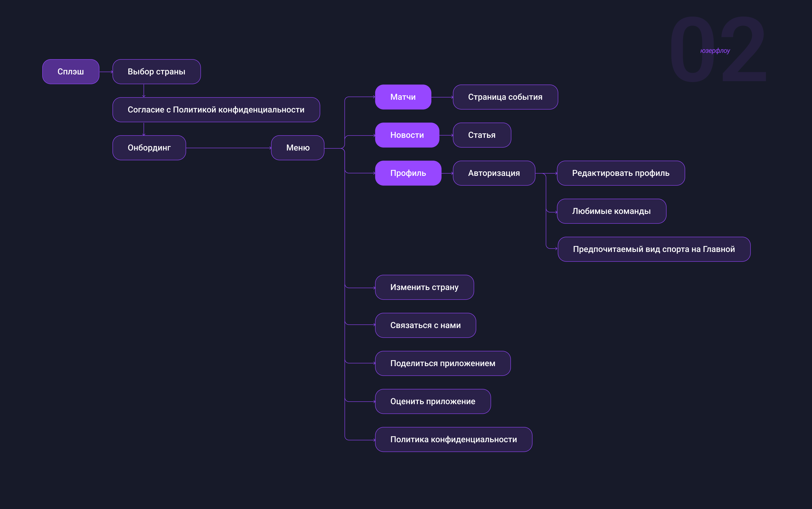
Task: Open the Связаться с нами item
Action: click(425, 325)
